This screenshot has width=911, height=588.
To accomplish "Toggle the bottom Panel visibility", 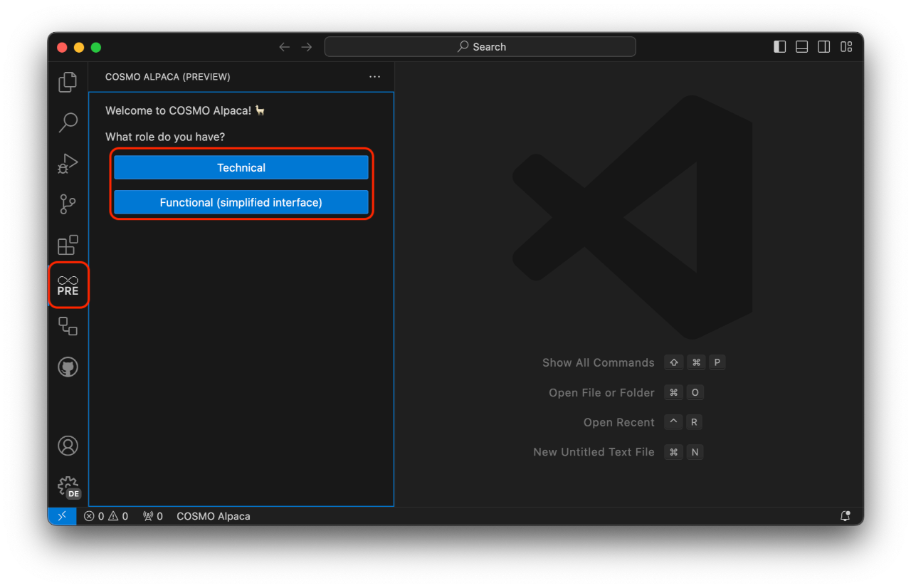I will click(801, 46).
